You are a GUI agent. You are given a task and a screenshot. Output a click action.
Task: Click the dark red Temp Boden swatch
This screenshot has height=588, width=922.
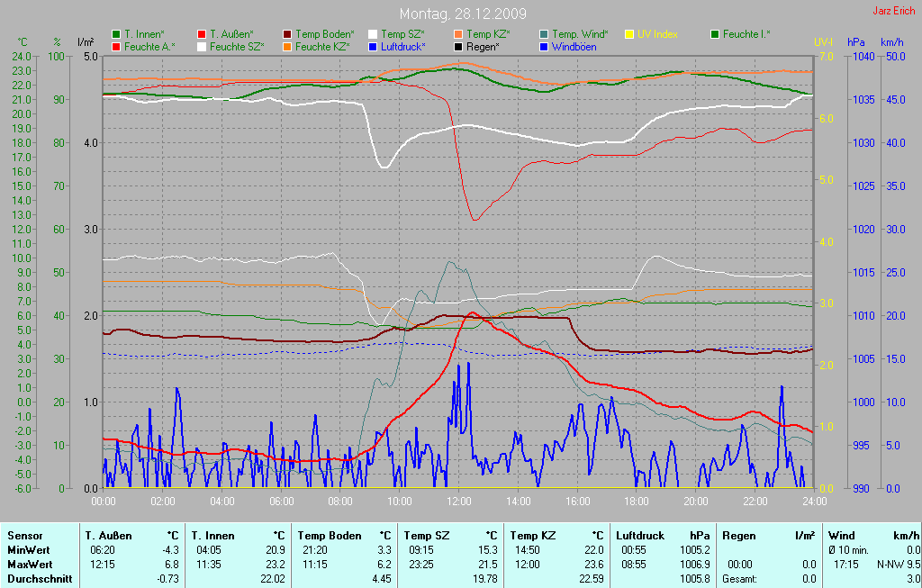tap(287, 34)
